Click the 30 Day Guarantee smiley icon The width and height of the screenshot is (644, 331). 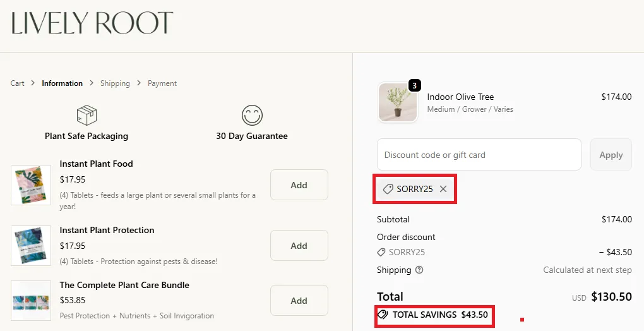(252, 115)
